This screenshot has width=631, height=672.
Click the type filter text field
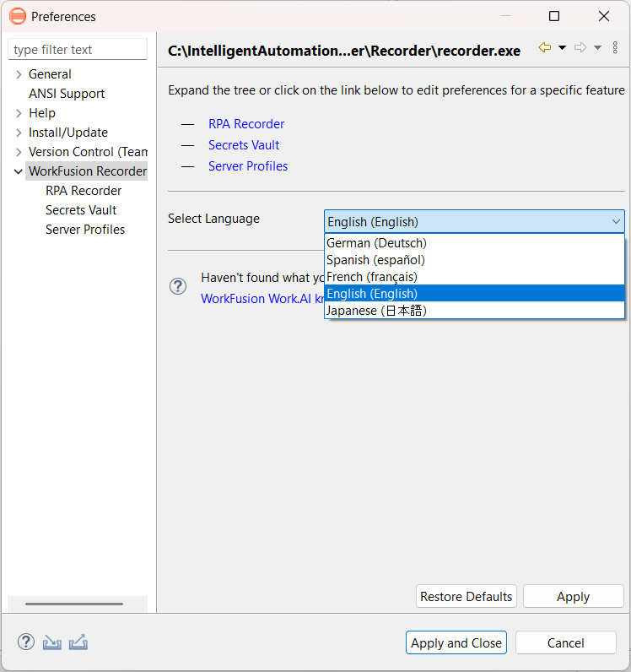pyautogui.click(x=78, y=49)
